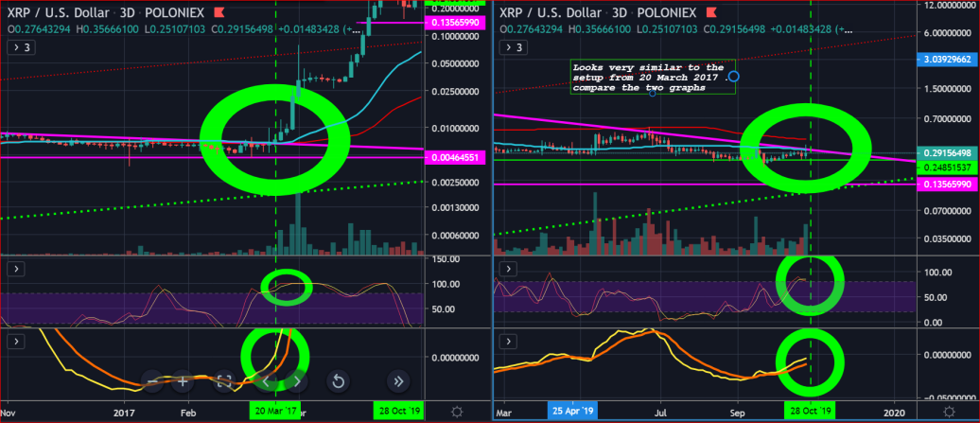This screenshot has width=980, height=423.
Task: Select the '20 Mar '17' date label
Action: tap(275, 411)
